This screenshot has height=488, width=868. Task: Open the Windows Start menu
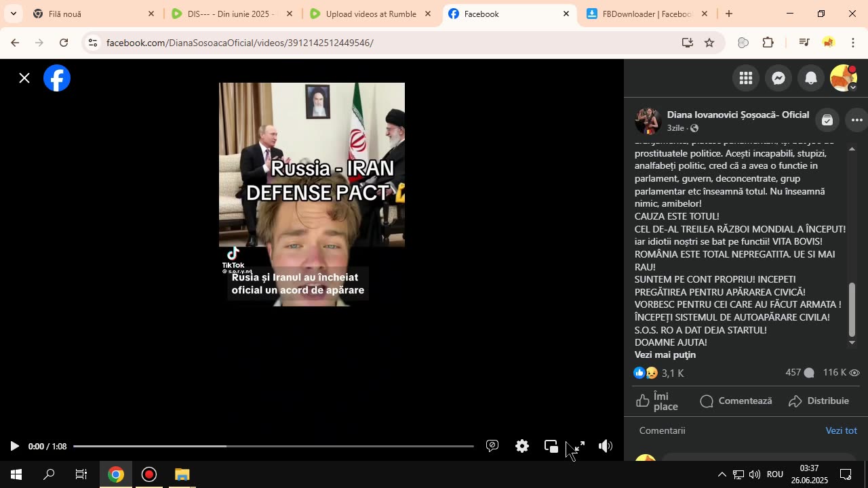pyautogui.click(x=16, y=474)
